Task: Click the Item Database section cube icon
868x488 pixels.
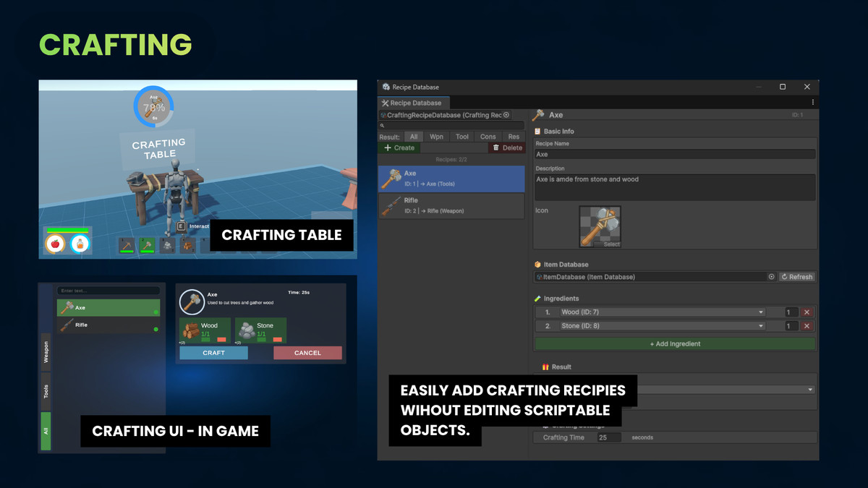Action: pyautogui.click(x=537, y=265)
